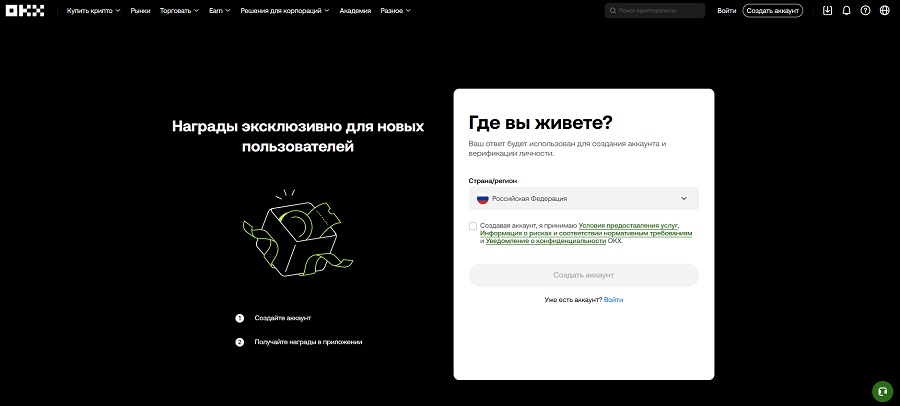Open Уведомление о конфиденциальности link

(x=545, y=241)
